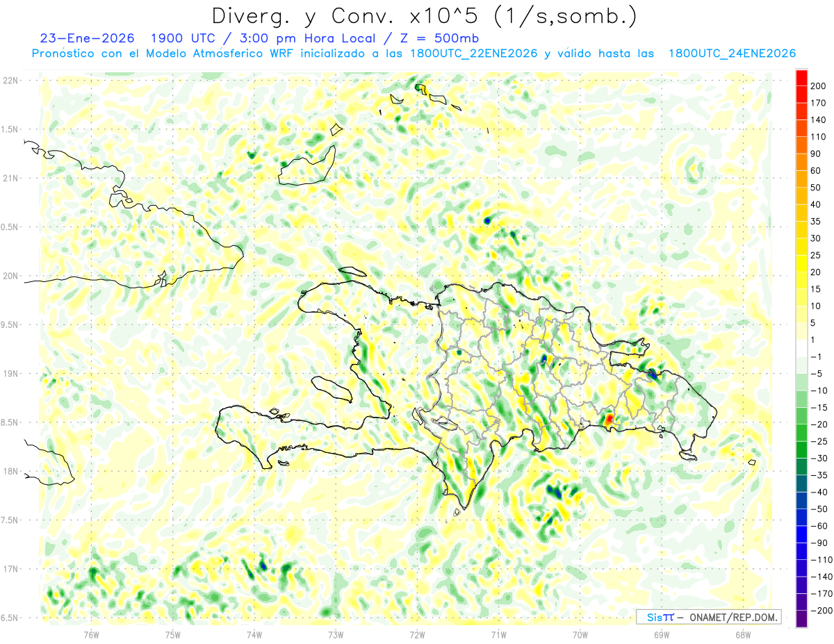
Task: Select the '75W' longitude label
Action: coord(172,635)
